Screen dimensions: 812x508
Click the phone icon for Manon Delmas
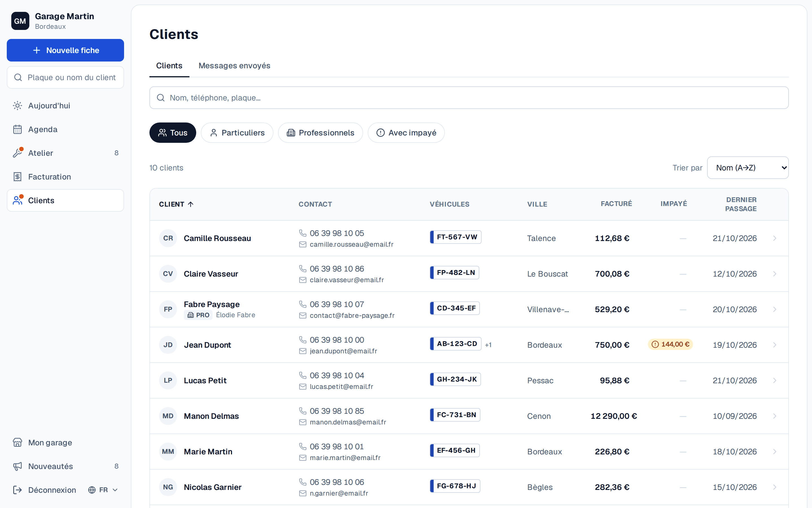(x=303, y=411)
